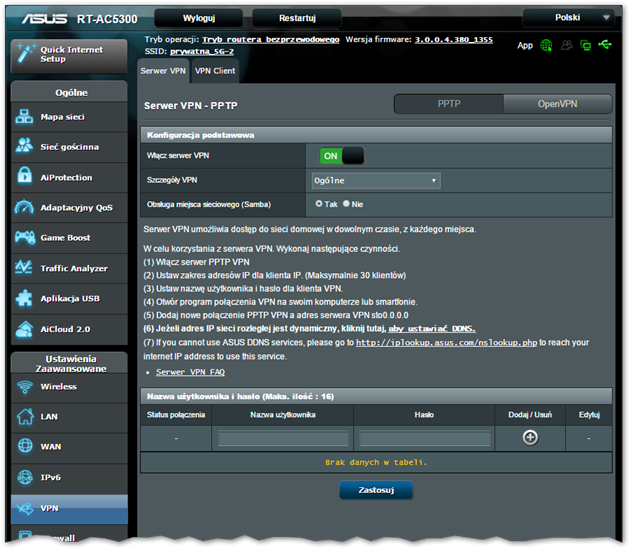The image size is (630, 550).
Task: Select Nie for Samba network place support
Action: (346, 204)
